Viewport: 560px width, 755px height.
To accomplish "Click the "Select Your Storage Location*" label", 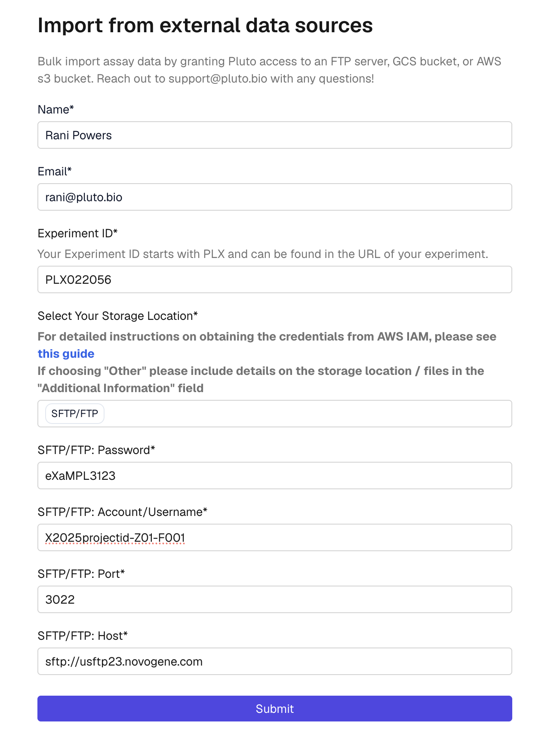I will [117, 316].
